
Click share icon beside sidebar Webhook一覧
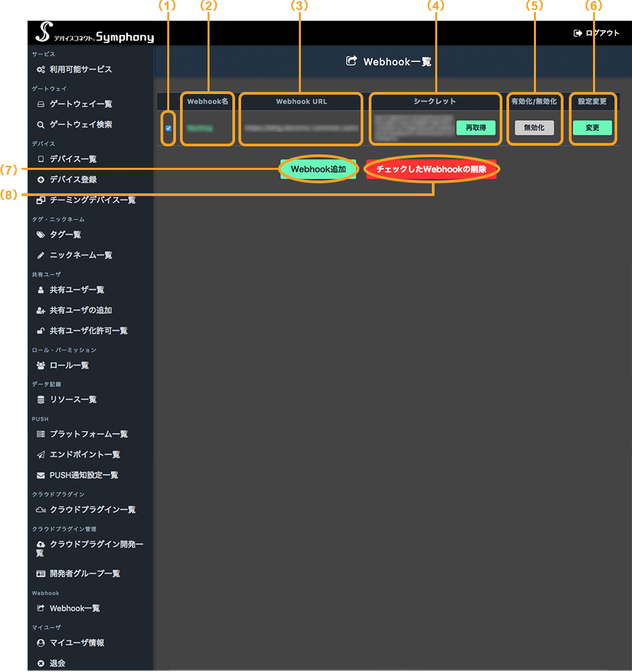pyautogui.click(x=41, y=608)
